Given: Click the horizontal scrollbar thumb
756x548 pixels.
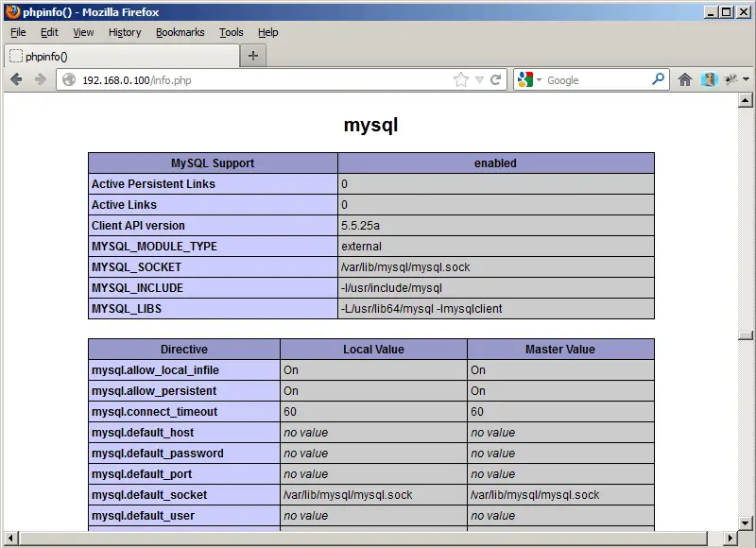Looking at the screenshot, I should click(363, 538).
